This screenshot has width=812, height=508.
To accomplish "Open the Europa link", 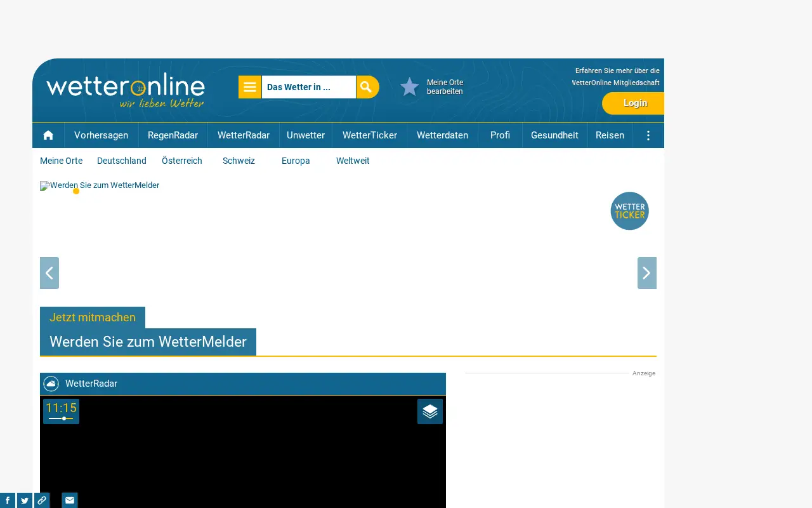I will tap(296, 161).
